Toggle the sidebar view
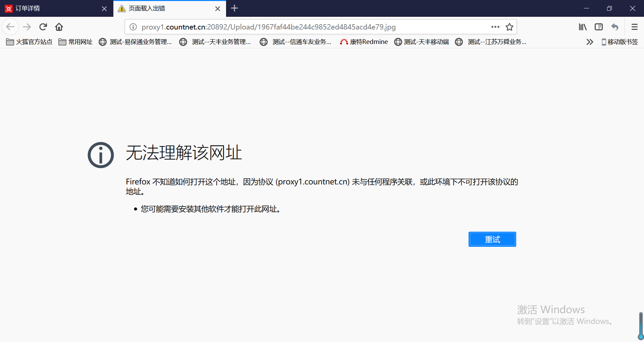The width and height of the screenshot is (644, 342). point(599,27)
